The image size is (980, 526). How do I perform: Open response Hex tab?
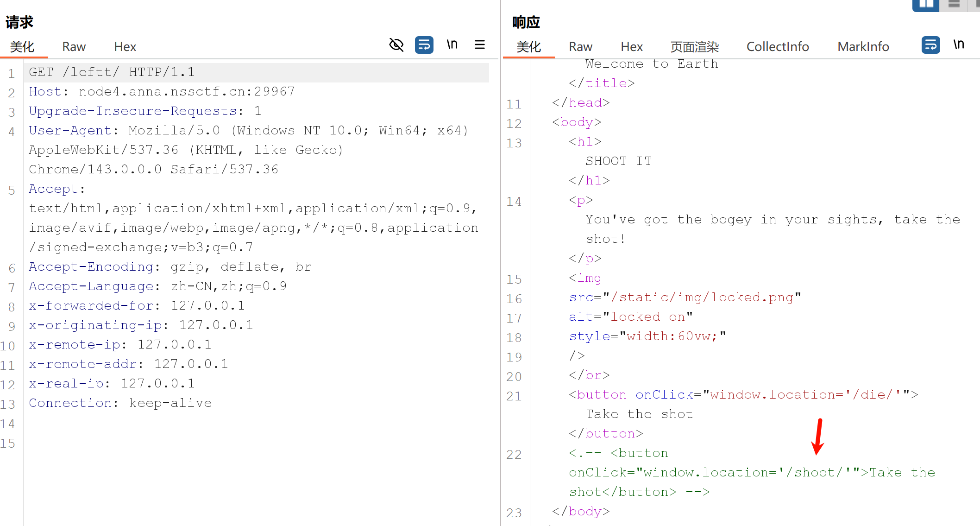[x=632, y=47]
